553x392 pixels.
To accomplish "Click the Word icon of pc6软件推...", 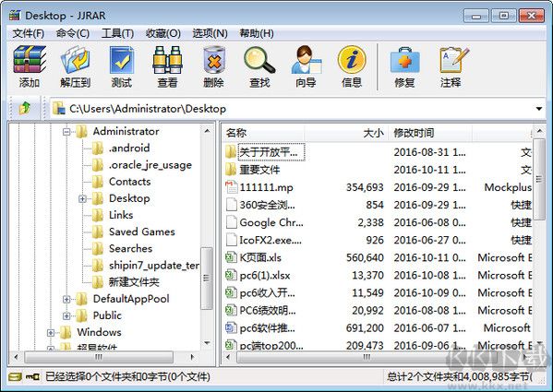I will [x=231, y=328].
